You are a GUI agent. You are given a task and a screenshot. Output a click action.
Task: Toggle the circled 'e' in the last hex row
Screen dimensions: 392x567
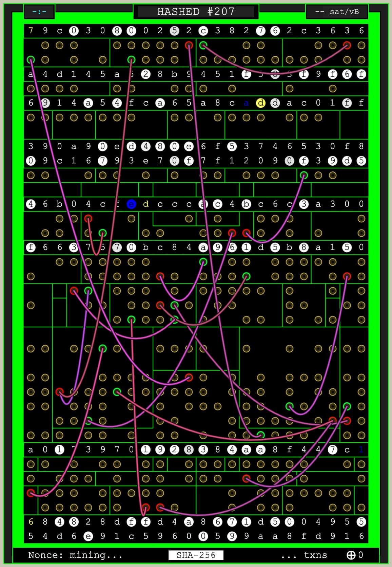point(88,536)
